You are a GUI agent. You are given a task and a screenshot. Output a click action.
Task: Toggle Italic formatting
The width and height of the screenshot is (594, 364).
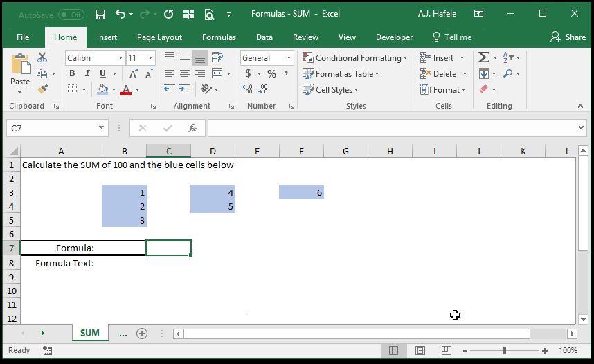87,73
